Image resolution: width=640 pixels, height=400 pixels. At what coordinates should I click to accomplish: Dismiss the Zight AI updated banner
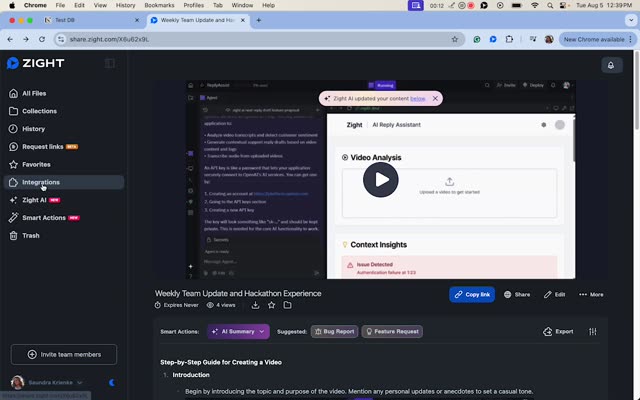tap(435, 98)
